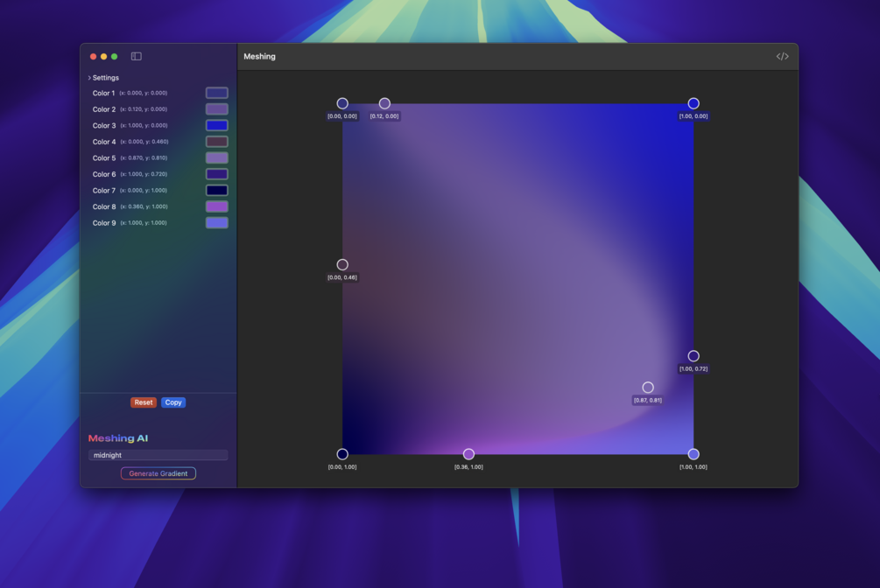The width and height of the screenshot is (880, 588).
Task: Close the Meshing window
Action: [x=93, y=56]
